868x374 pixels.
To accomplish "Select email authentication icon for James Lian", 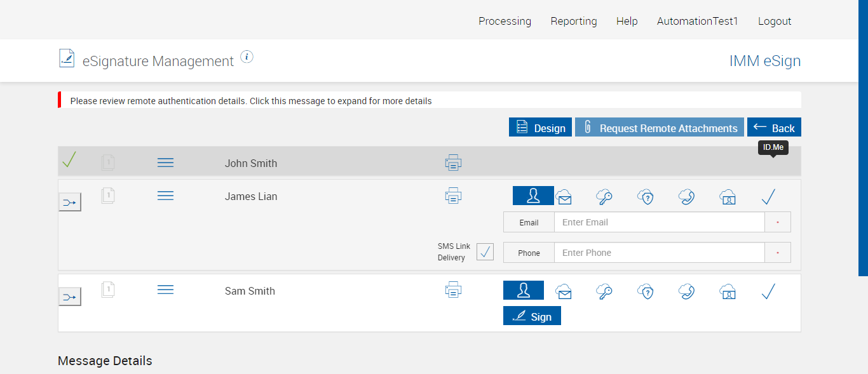I will click(564, 198).
